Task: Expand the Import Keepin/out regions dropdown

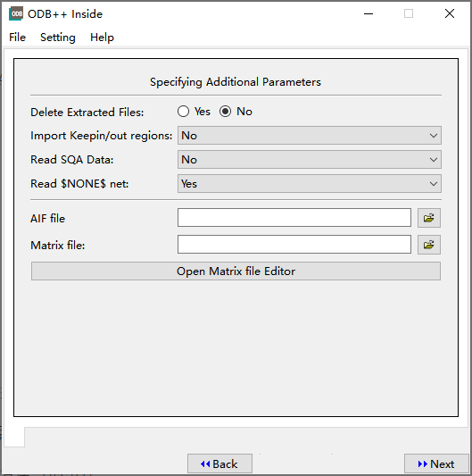Action: (310, 136)
